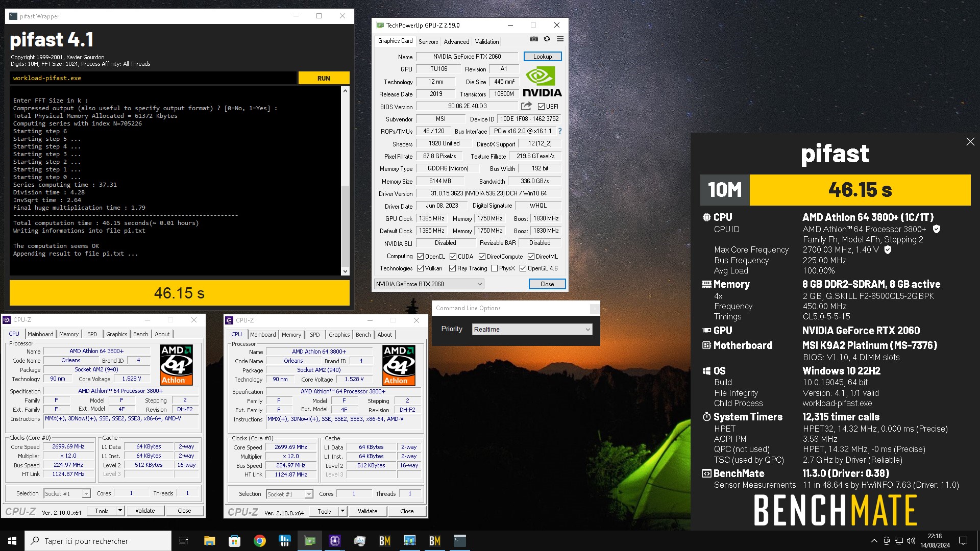Open Bench tab in left CPU-Z

[141, 334]
